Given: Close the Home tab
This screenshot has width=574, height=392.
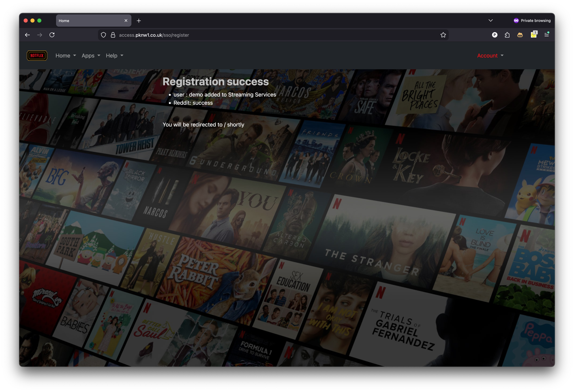Looking at the screenshot, I should 126,21.
